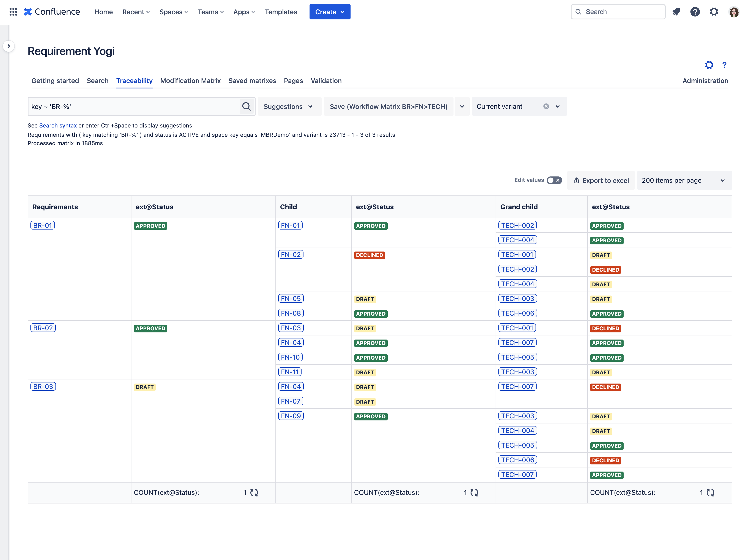Expand save options arrow beside Save button

462,107
